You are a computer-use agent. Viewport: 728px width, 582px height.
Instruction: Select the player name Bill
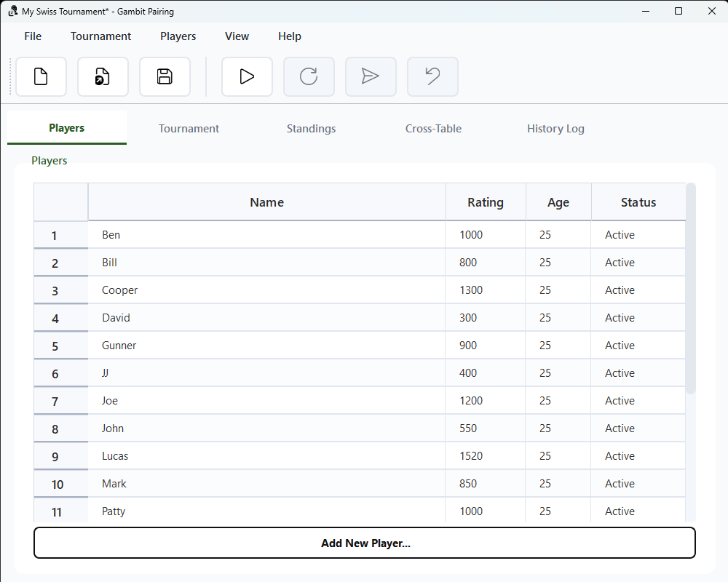[x=110, y=262]
